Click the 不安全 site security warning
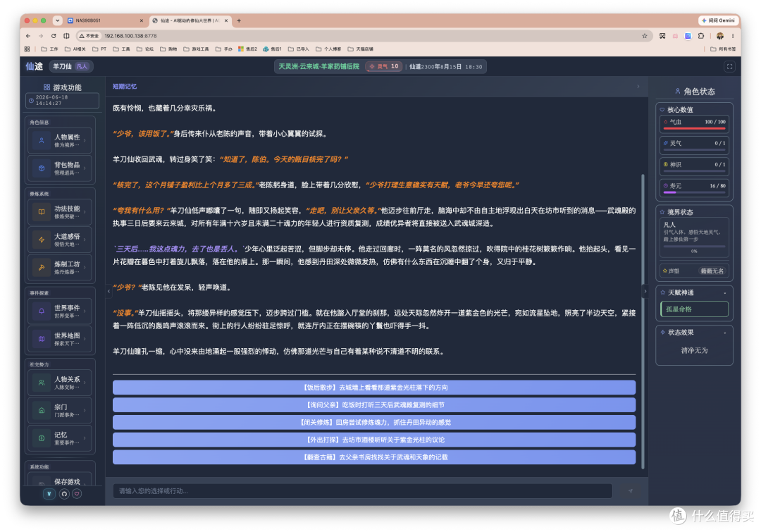 coord(89,36)
